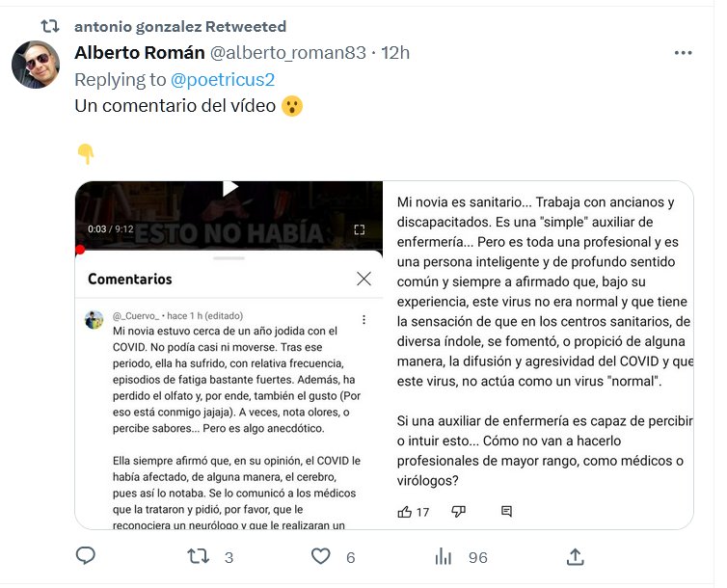Click the 12h timestamp
Viewport: 727px width, 588px height.
point(395,53)
